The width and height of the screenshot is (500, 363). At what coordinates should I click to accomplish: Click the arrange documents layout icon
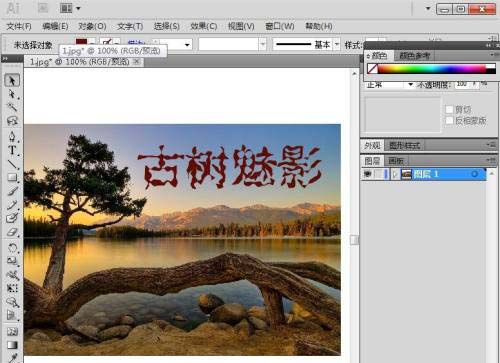point(66,8)
